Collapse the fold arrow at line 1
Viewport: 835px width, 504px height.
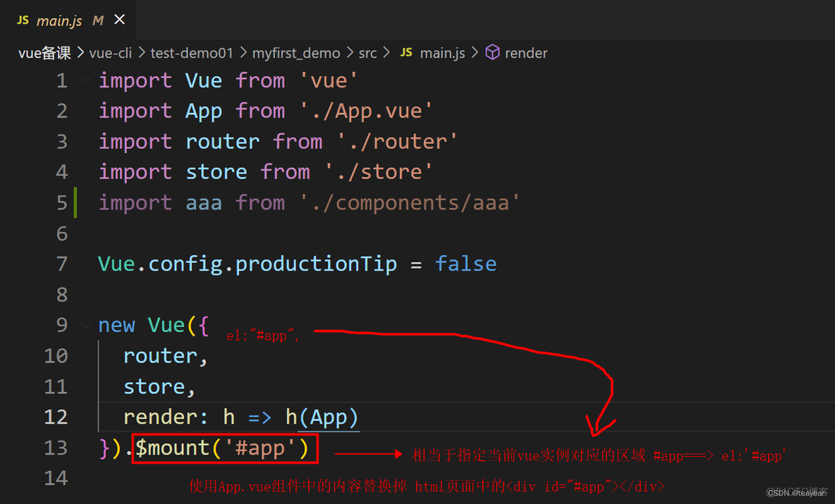(x=85, y=80)
